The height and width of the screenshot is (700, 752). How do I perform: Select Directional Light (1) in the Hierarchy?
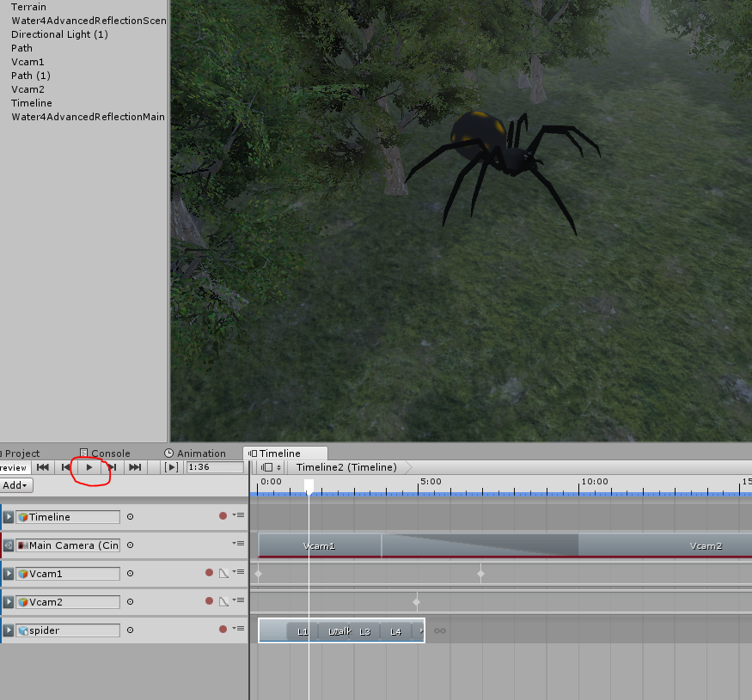(x=59, y=34)
